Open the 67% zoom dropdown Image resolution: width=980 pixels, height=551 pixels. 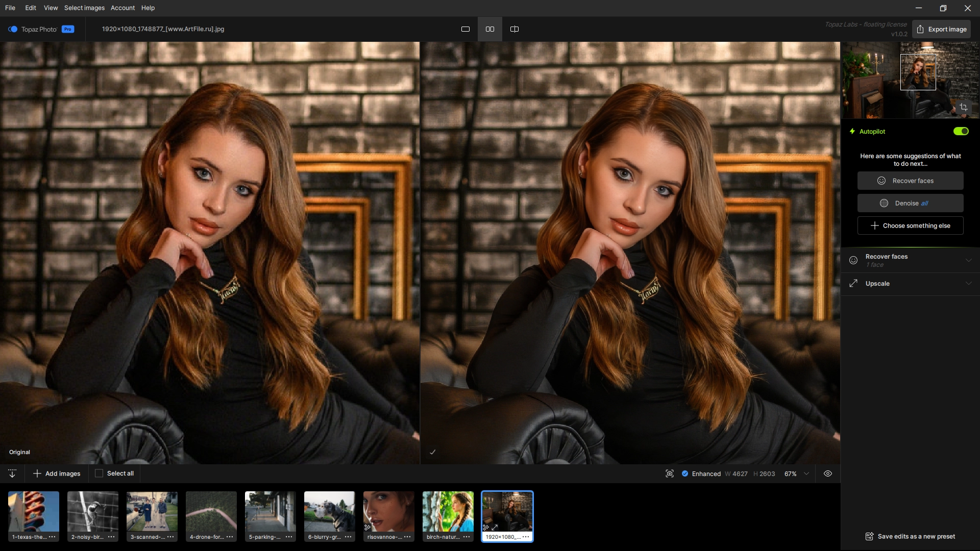click(806, 473)
